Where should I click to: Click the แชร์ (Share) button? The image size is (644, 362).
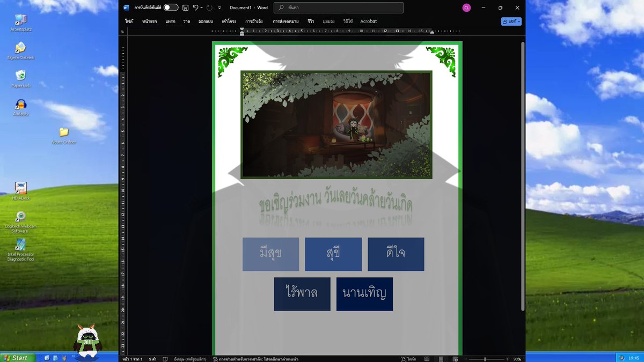[x=511, y=21]
